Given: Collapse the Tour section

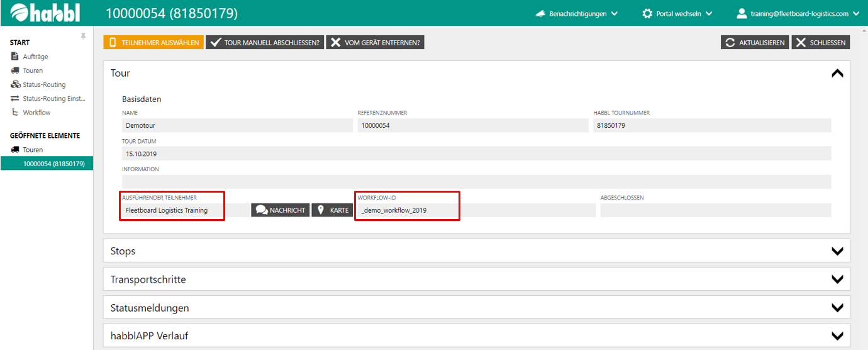Looking at the screenshot, I should click(x=837, y=73).
